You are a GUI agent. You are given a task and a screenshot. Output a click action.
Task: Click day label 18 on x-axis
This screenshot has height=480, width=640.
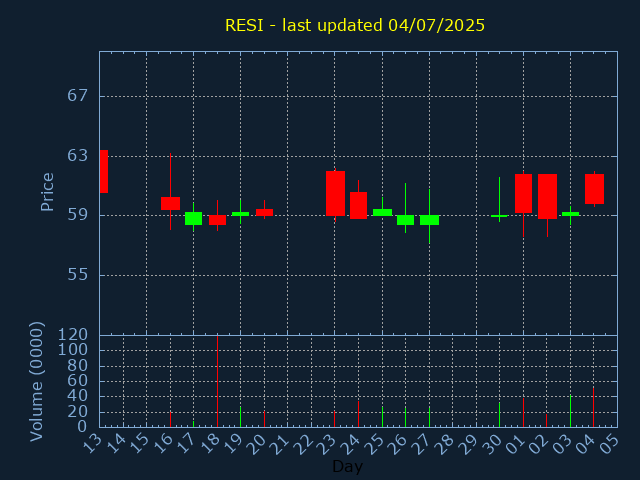212,444
